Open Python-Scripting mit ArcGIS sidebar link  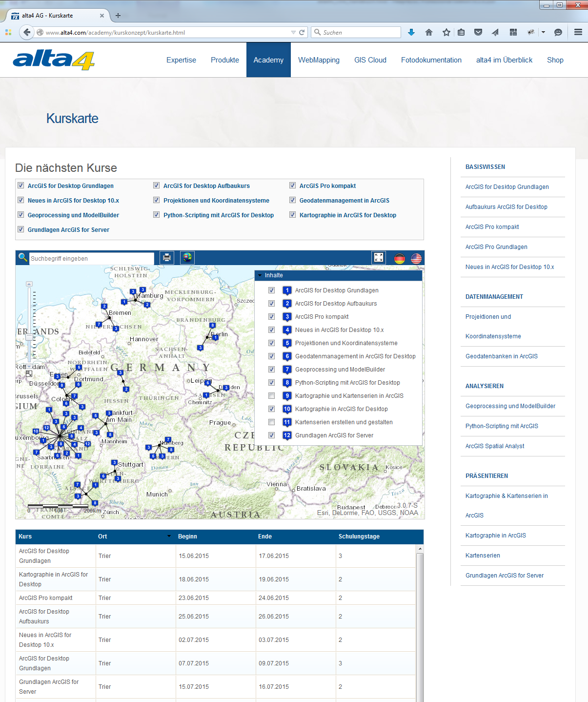pos(502,426)
